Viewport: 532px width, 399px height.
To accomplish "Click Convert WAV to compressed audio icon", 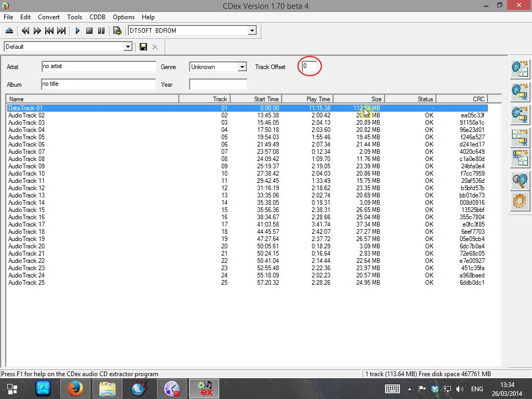I will pyautogui.click(x=520, y=136).
